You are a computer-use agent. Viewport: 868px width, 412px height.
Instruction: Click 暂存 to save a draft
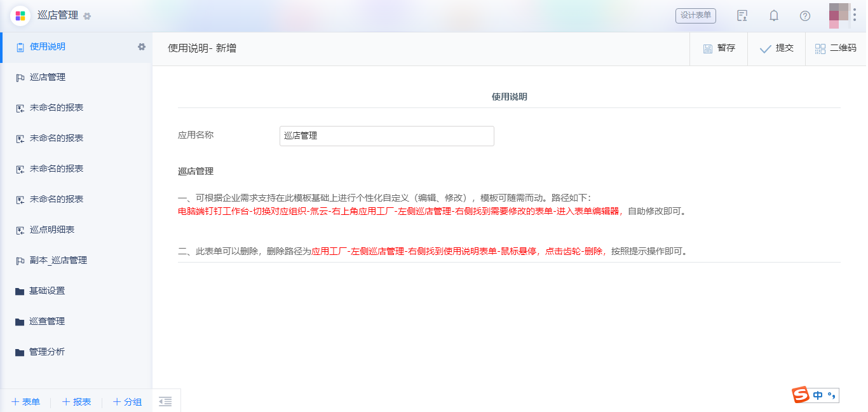click(719, 48)
